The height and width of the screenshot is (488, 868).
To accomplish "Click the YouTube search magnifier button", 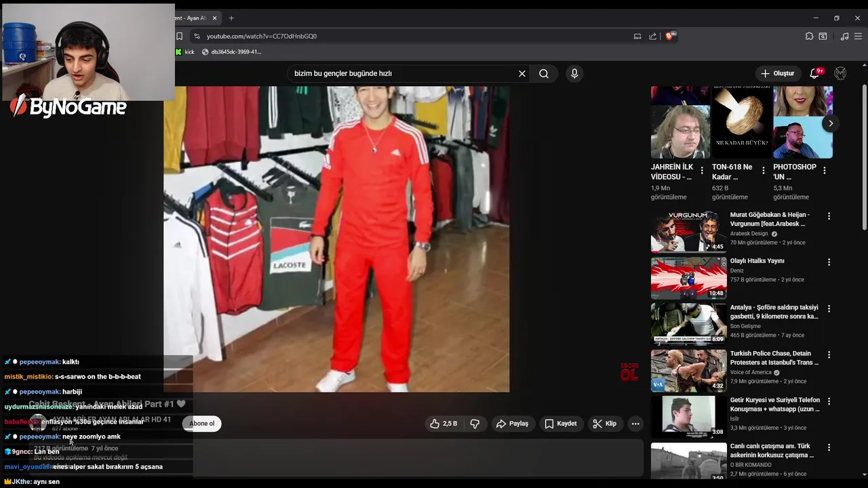I will click(544, 73).
